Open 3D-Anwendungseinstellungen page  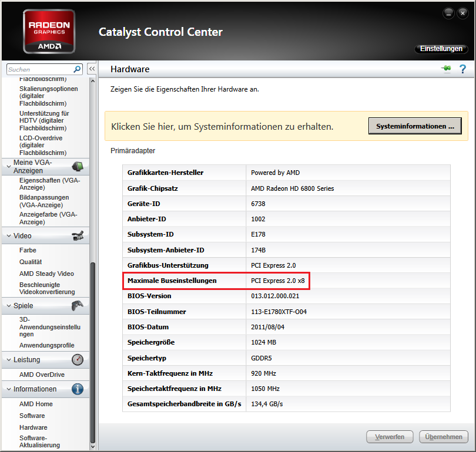pos(50,327)
